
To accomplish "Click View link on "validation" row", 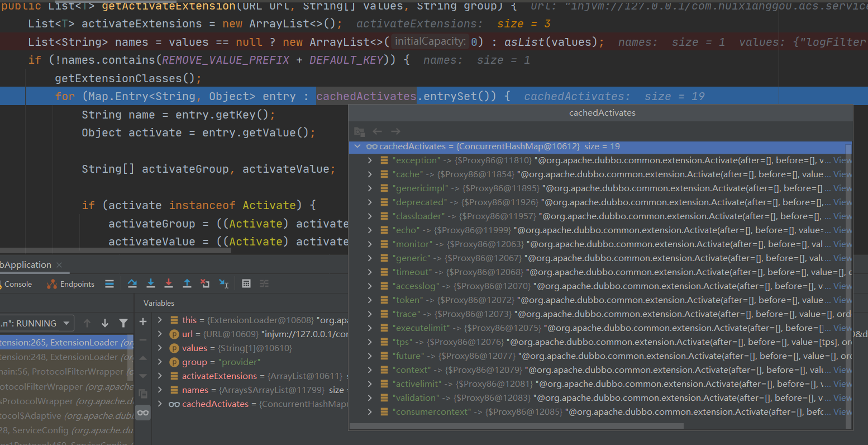I will (842, 398).
